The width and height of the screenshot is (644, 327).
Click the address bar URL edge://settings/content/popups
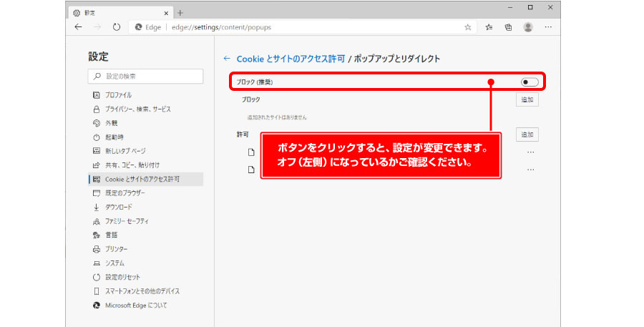click(221, 27)
